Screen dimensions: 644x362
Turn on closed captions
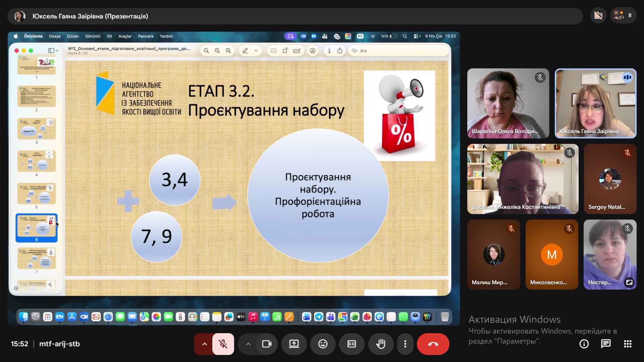(x=352, y=344)
